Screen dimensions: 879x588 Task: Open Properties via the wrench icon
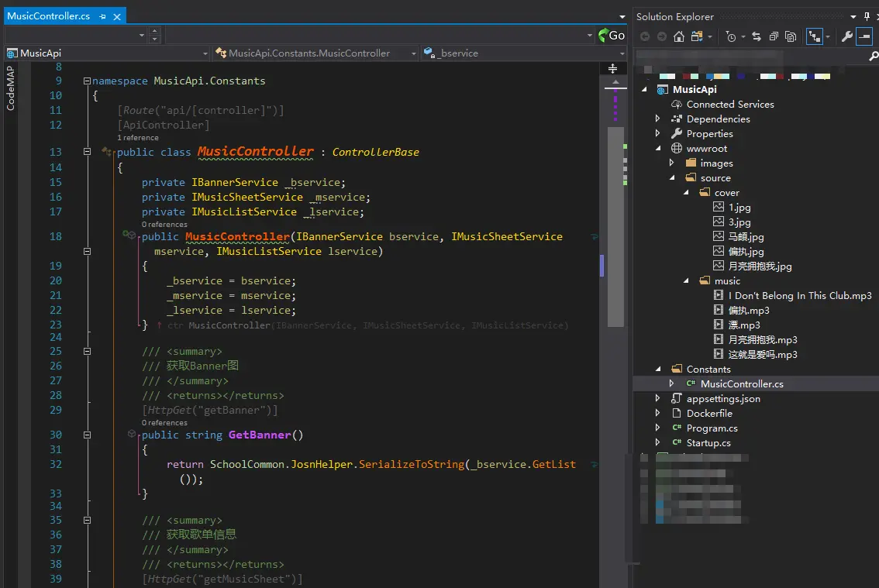[847, 36]
